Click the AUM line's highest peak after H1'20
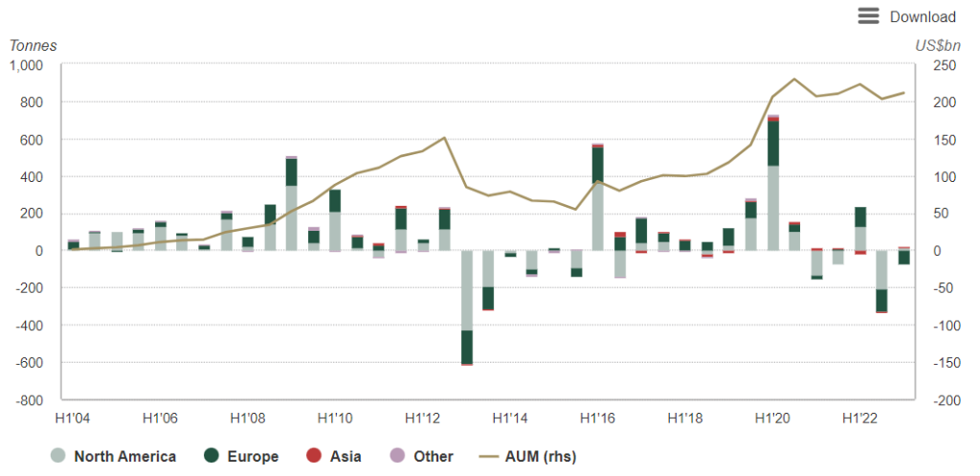This screenshot has width=980, height=476. (794, 79)
